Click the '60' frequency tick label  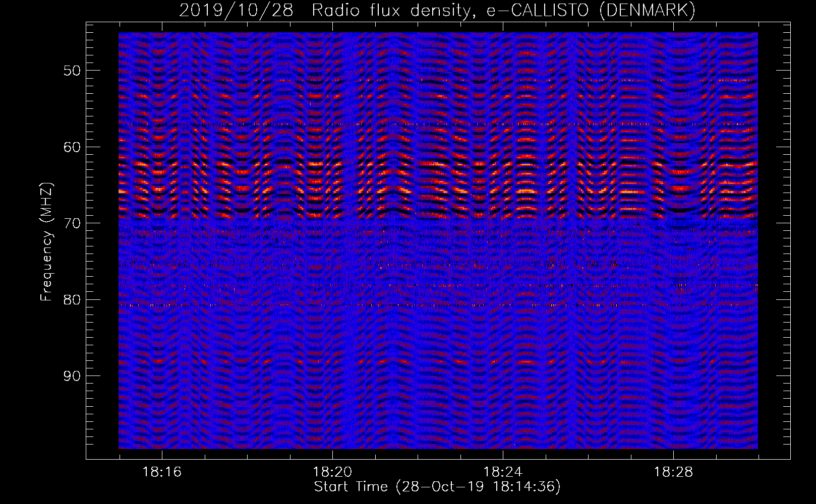coord(72,147)
